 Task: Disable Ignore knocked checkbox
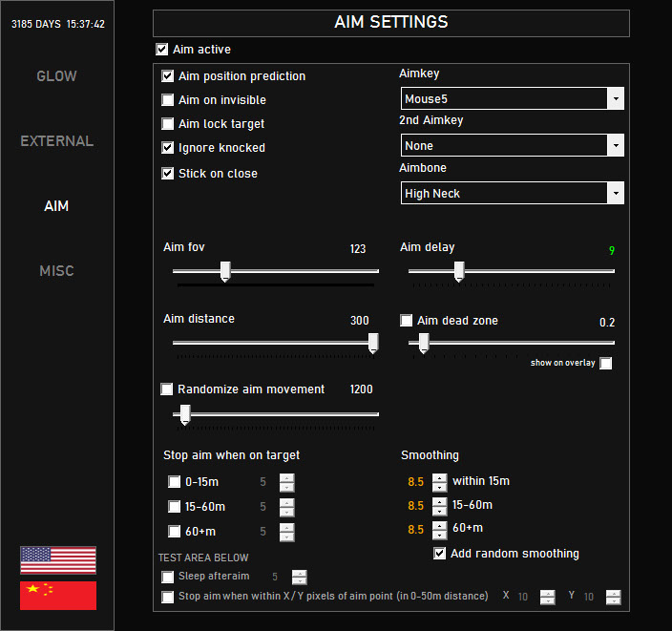tap(168, 148)
